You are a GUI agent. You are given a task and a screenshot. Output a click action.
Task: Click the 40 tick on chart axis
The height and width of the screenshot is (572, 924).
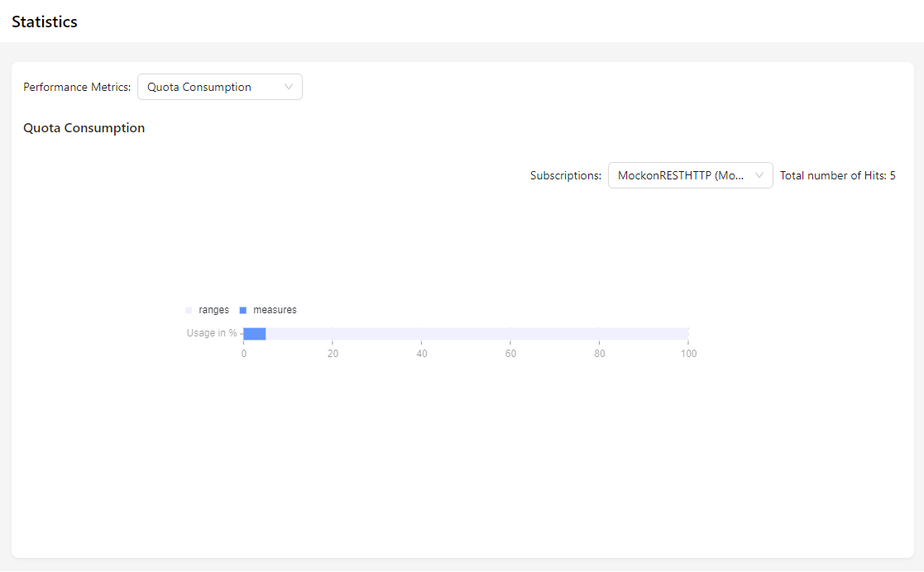[x=422, y=354]
